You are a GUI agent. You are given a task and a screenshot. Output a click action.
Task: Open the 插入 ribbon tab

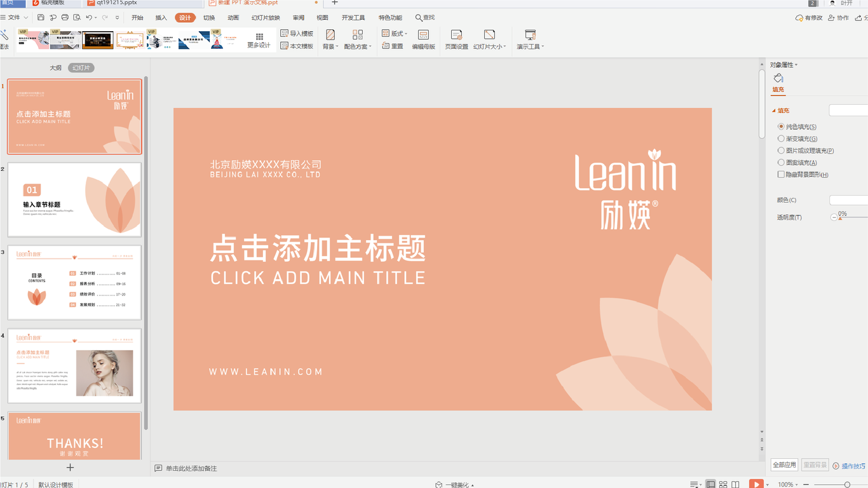[x=161, y=18]
